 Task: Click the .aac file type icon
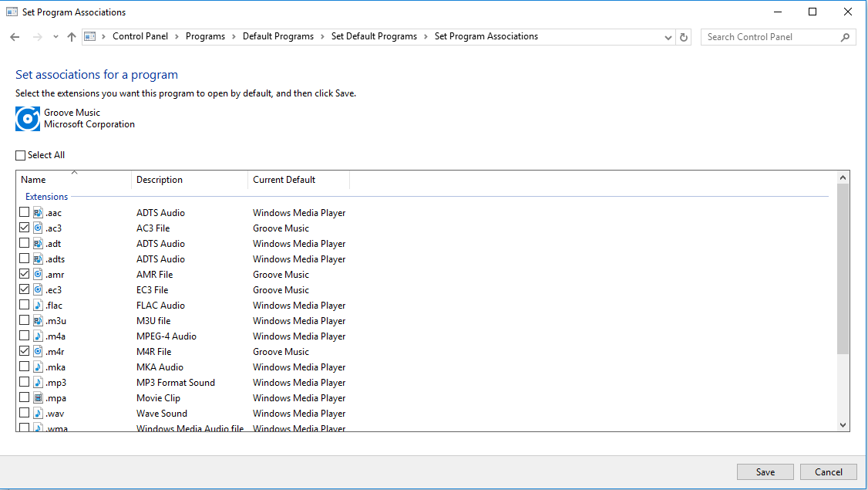[x=38, y=212]
